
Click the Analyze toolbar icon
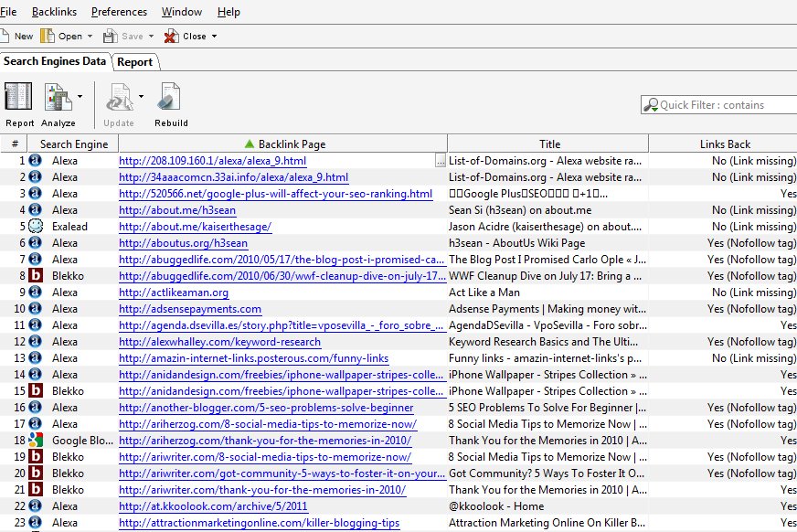tap(58, 98)
